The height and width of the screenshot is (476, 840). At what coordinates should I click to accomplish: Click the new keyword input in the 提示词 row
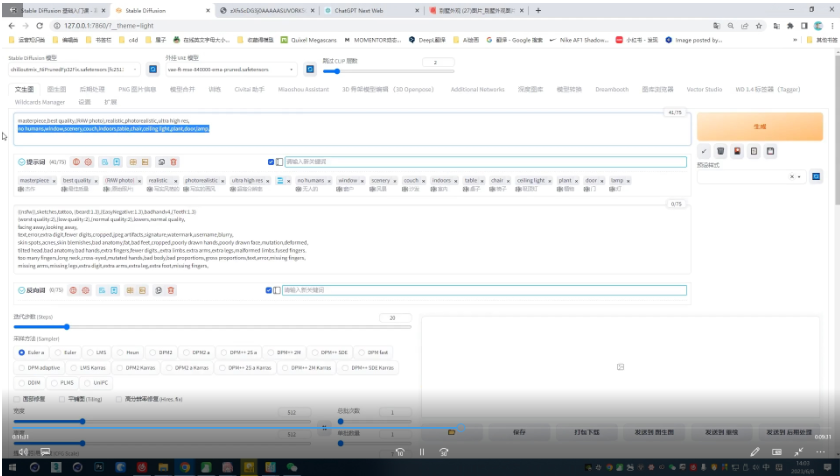coord(485,162)
